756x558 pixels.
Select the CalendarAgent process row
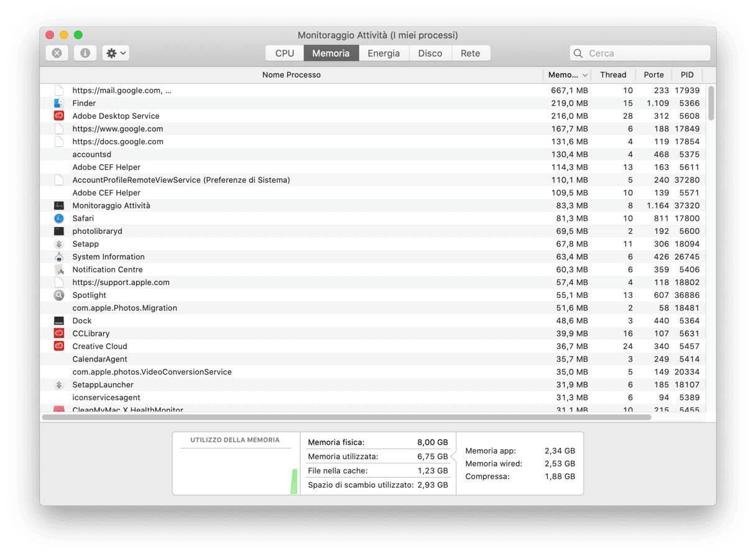(374, 359)
